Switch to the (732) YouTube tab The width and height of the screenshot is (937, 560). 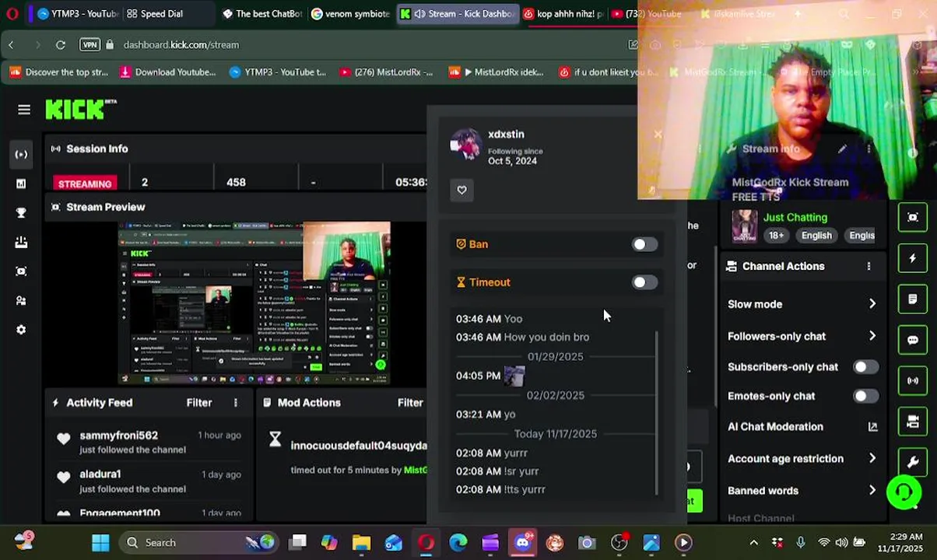coord(646,14)
